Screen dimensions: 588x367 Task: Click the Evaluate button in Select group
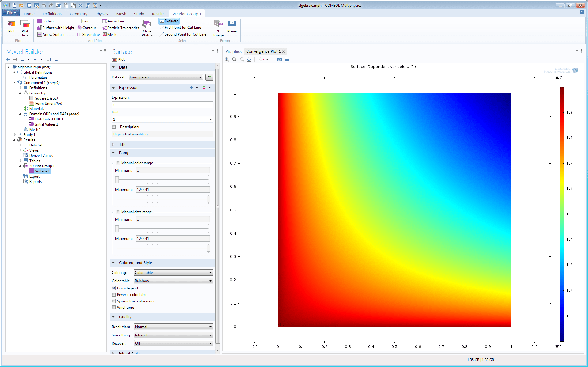169,21
